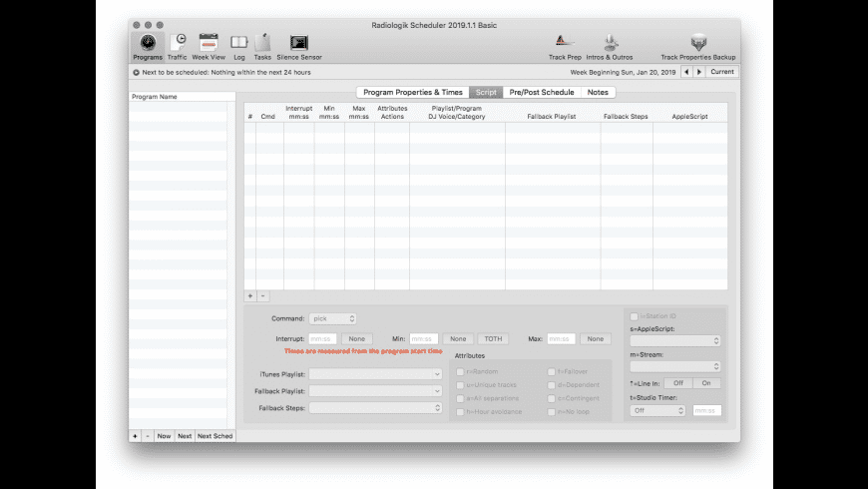Toggle the f=Failover attribute checkbox
Screen dimensions: 868x489
[552, 371]
